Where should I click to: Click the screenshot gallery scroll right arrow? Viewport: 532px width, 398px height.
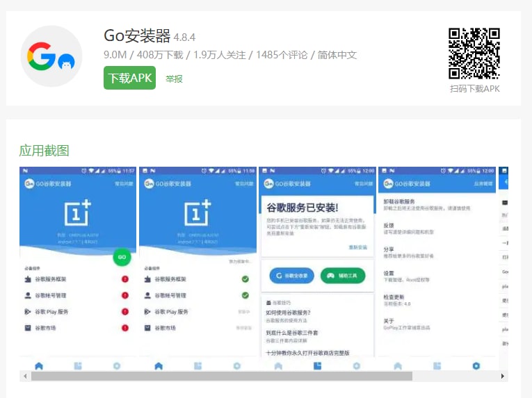point(503,376)
